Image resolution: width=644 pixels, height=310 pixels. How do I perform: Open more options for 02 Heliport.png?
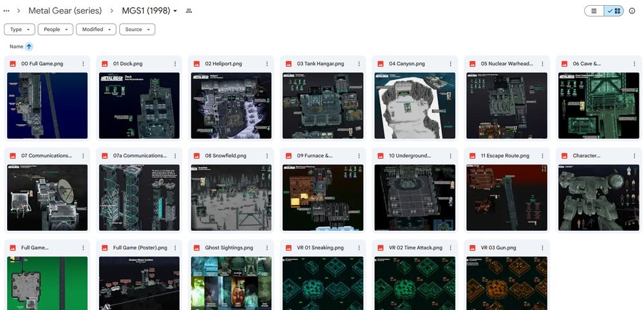267,64
